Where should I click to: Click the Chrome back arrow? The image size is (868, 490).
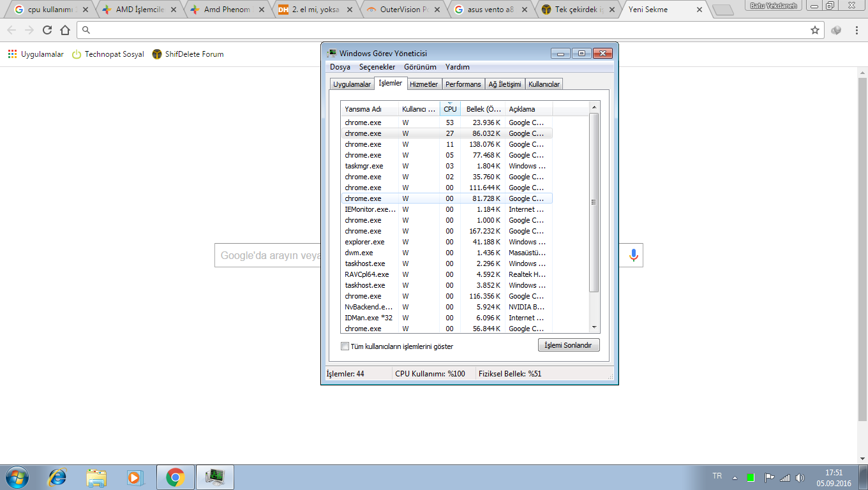pos(11,30)
